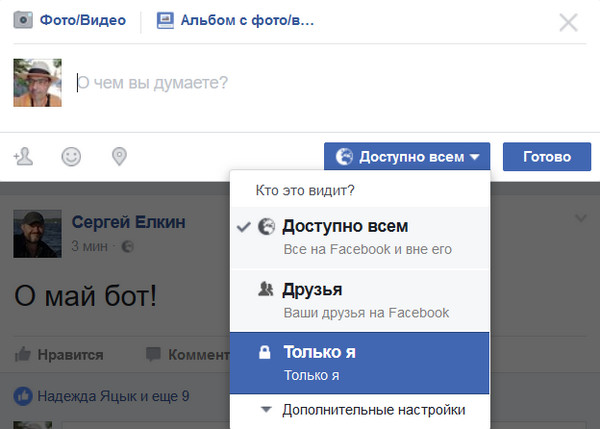
Task: Open post options chevron on Сергей Елкин post
Action: coord(580,219)
